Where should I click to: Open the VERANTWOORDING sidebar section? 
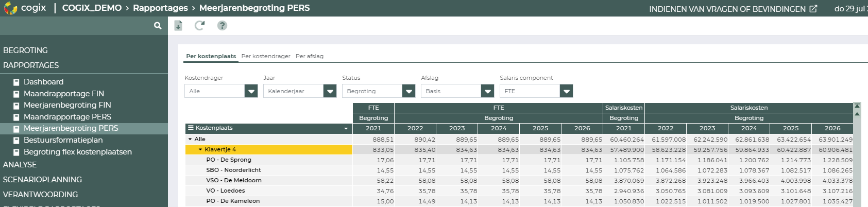[40, 195]
